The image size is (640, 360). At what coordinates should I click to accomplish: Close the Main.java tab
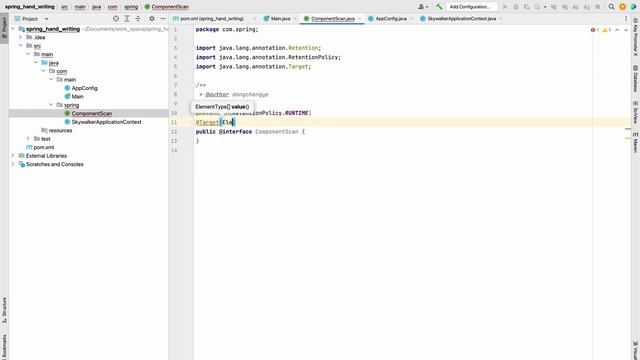(295, 19)
